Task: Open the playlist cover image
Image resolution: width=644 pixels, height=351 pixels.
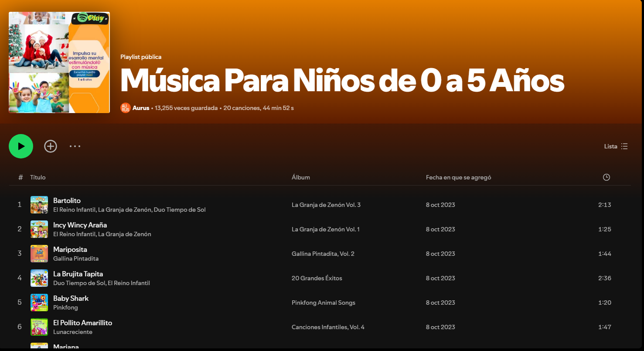Action: [x=59, y=62]
